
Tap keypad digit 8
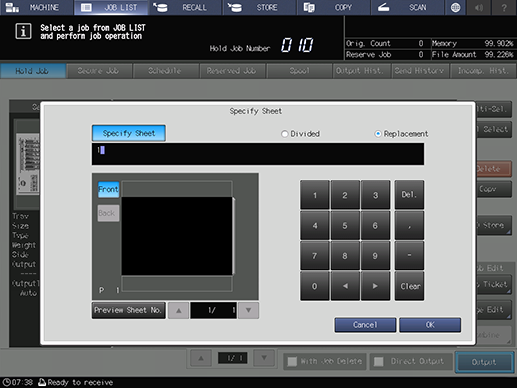coord(345,256)
